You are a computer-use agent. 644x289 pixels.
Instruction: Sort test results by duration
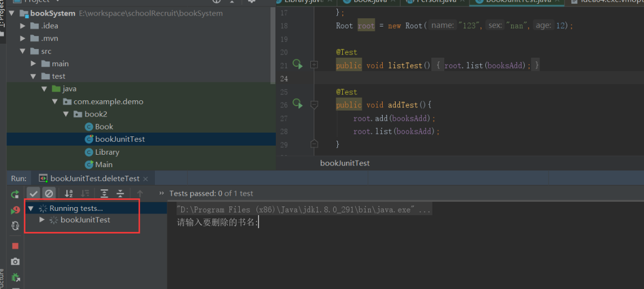pos(85,194)
